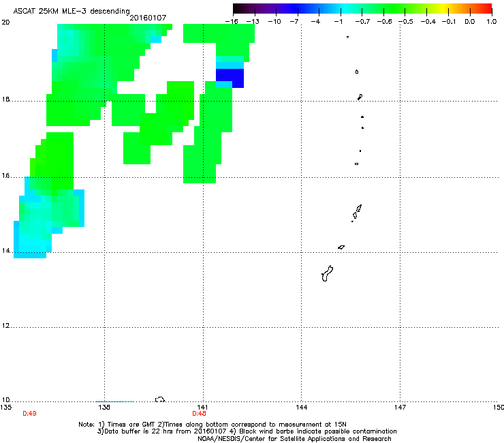The width and height of the screenshot is (504, 443).
Task: Pick the red end of the colorbar
Action: point(487,8)
